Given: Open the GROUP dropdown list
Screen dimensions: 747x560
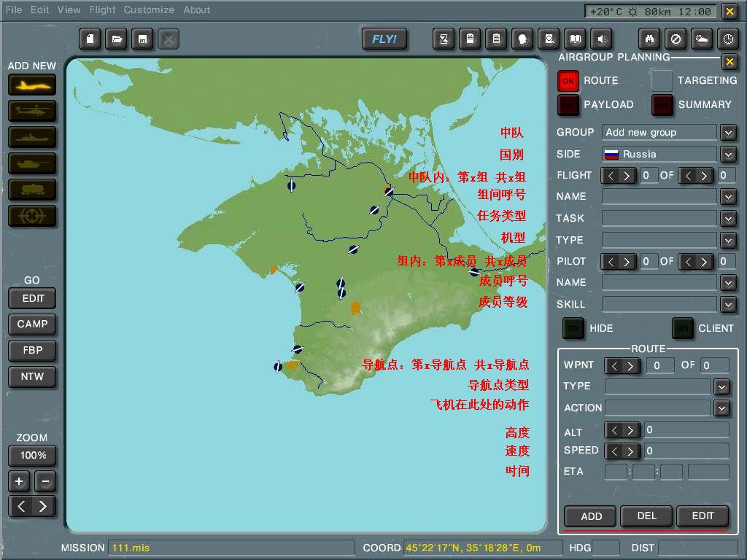Looking at the screenshot, I should [728, 133].
